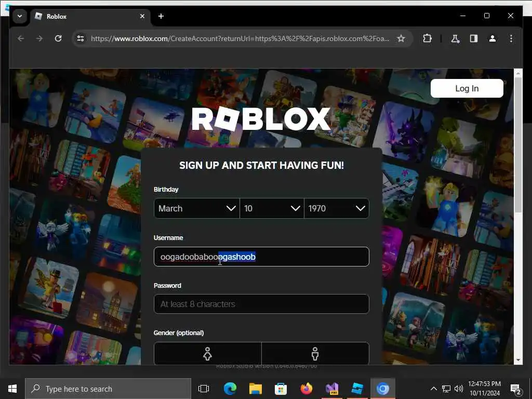The width and height of the screenshot is (532, 399).
Task: Open site information icon in address bar
Action: click(x=81, y=38)
